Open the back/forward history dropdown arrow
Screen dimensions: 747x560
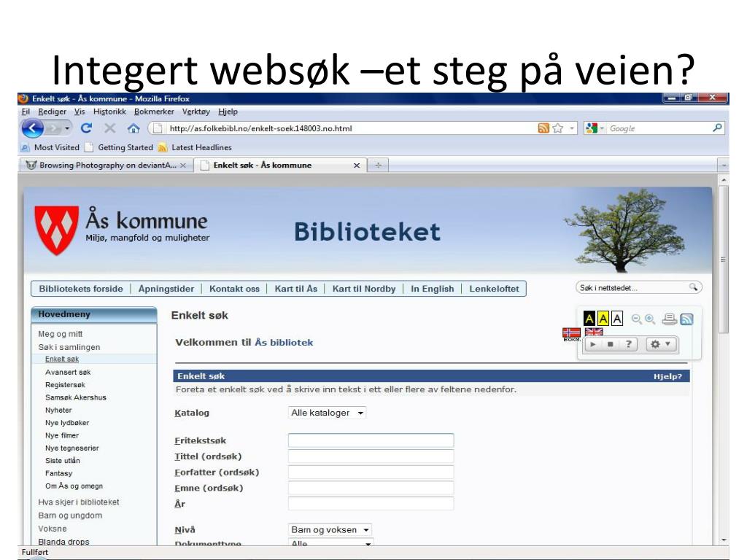[67, 128]
